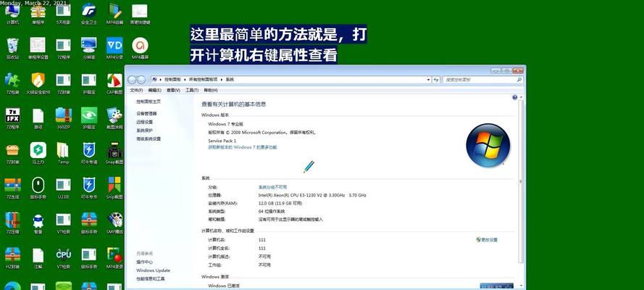Image resolution: width=644 pixels, height=290 pixels.
Task: Click the search magnifier icon in System window
Action: 519,80
